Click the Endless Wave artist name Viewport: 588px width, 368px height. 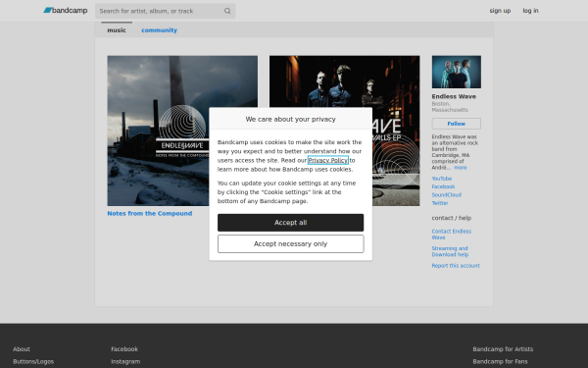click(454, 96)
